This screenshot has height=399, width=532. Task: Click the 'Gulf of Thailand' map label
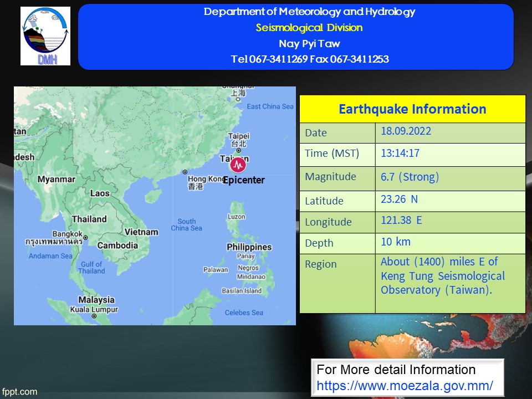click(91, 267)
